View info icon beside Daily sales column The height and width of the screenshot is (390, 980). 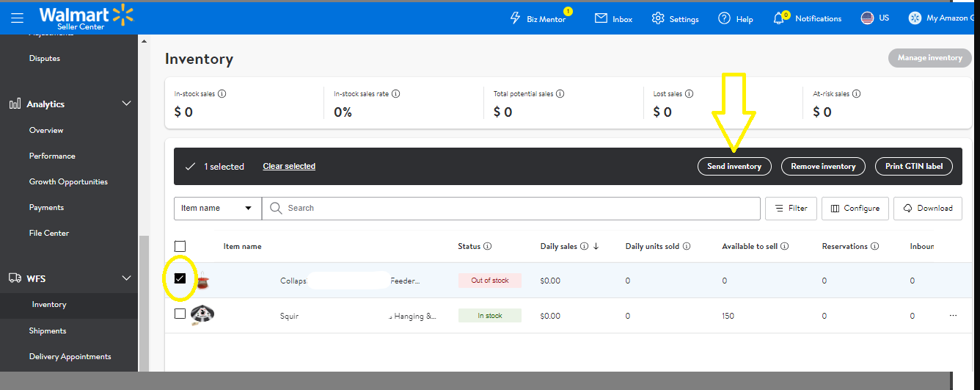(x=584, y=247)
